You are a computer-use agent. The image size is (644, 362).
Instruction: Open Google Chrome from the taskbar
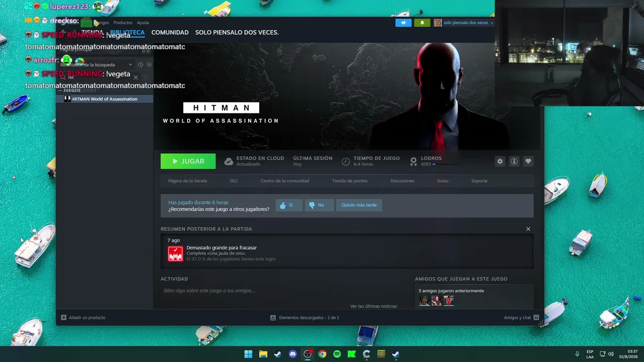pyautogui.click(x=322, y=354)
